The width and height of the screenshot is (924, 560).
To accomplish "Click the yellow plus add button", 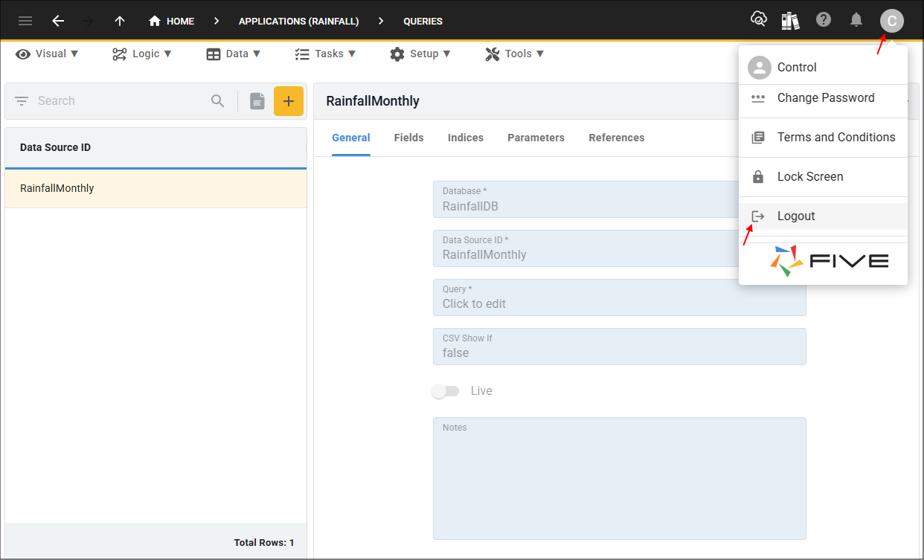I will (289, 101).
